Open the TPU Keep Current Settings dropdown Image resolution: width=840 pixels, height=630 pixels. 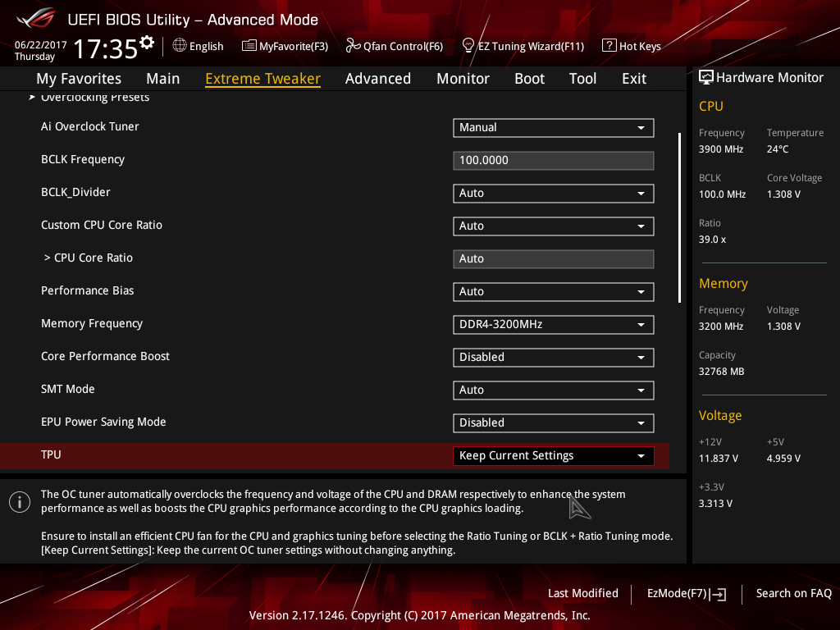tap(554, 456)
